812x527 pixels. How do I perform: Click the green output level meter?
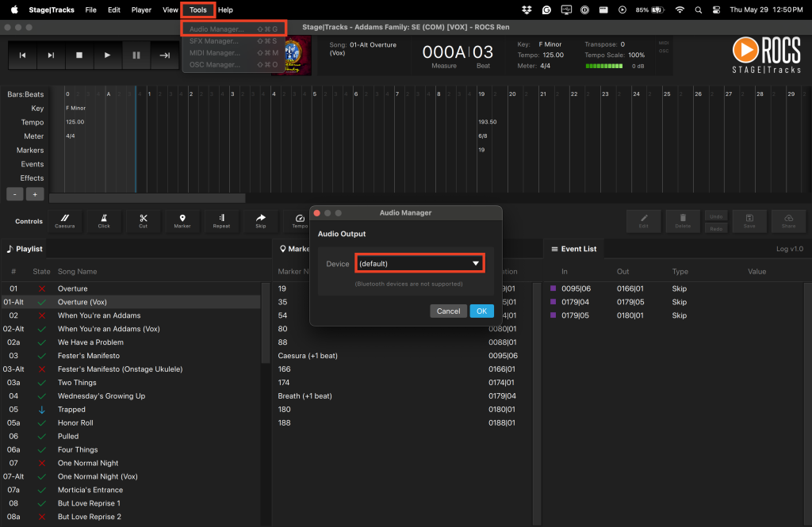pyautogui.click(x=603, y=67)
